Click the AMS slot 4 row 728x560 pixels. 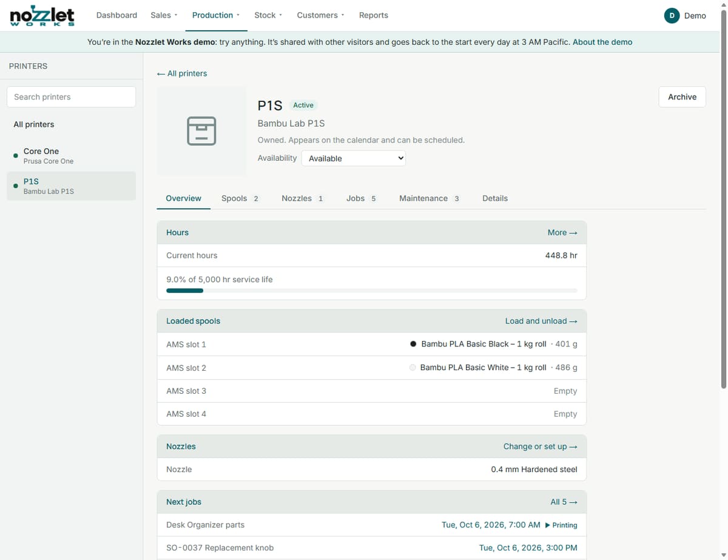pos(372,414)
